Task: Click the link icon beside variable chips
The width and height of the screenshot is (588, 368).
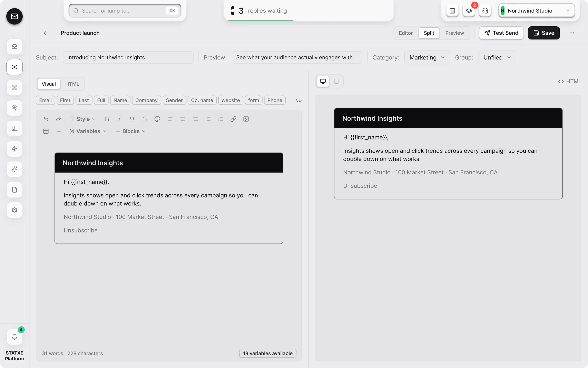Action: tap(299, 100)
